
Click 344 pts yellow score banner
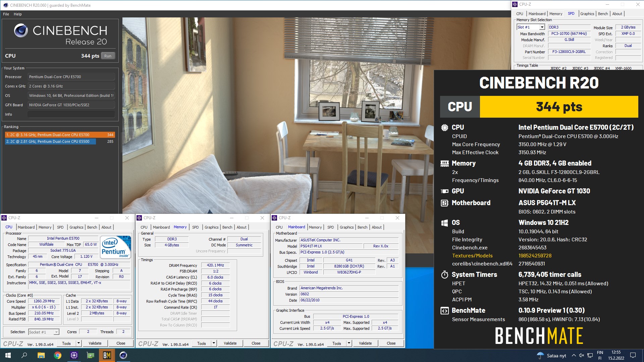click(559, 107)
